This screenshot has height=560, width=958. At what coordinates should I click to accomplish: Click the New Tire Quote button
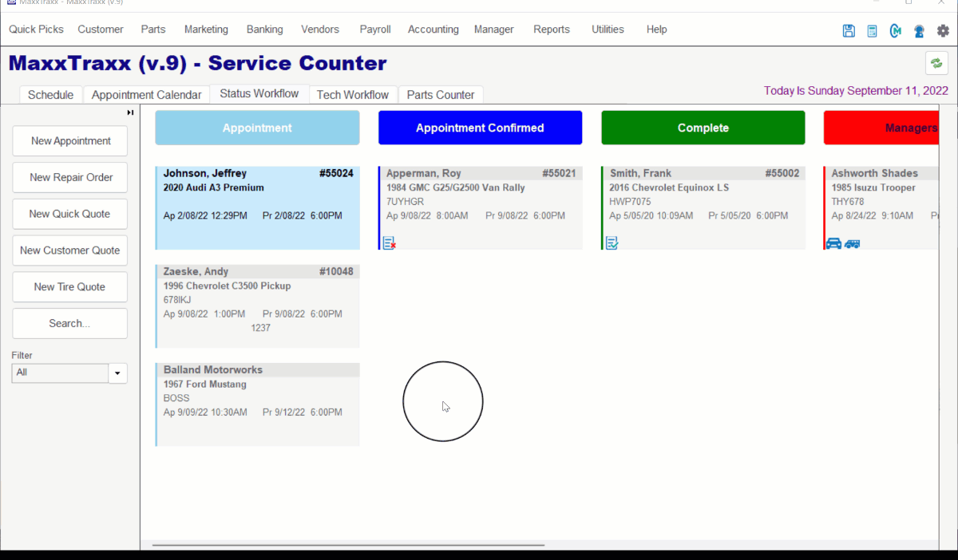click(70, 287)
